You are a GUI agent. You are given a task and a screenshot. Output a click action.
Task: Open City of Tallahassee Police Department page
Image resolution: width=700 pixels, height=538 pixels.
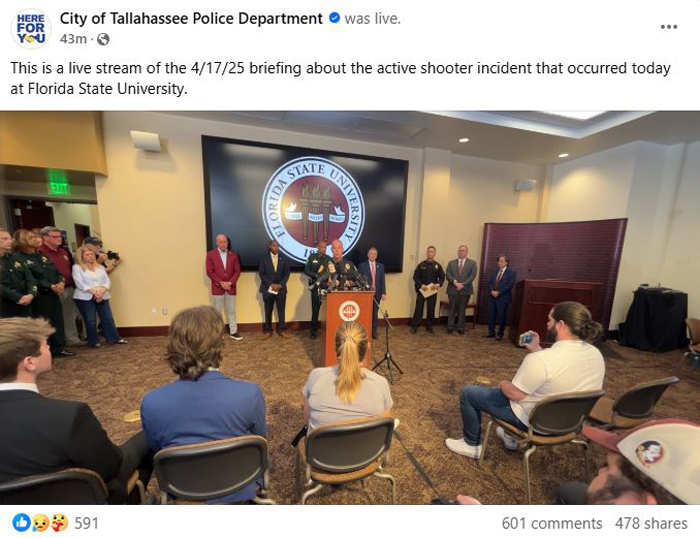point(191,19)
